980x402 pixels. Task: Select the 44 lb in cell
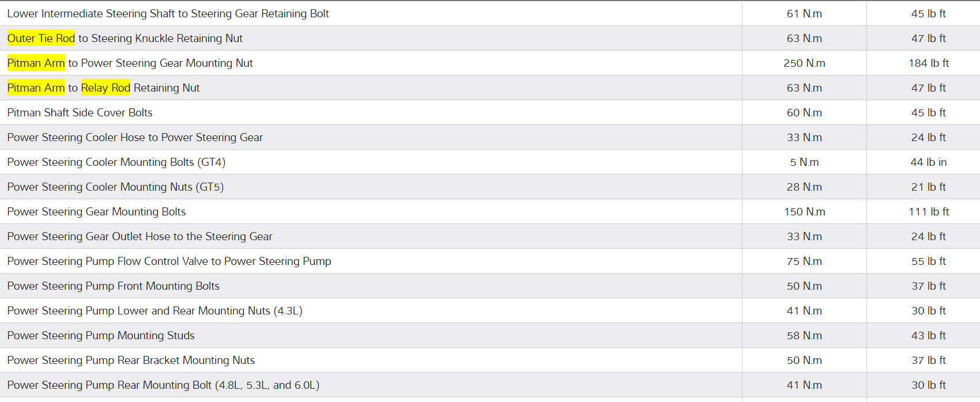click(929, 162)
